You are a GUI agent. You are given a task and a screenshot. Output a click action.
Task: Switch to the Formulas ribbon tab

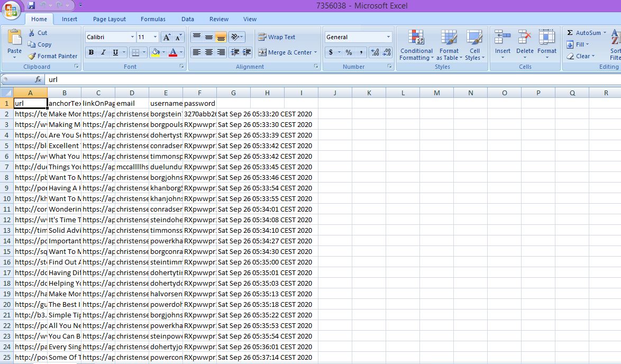point(153,19)
